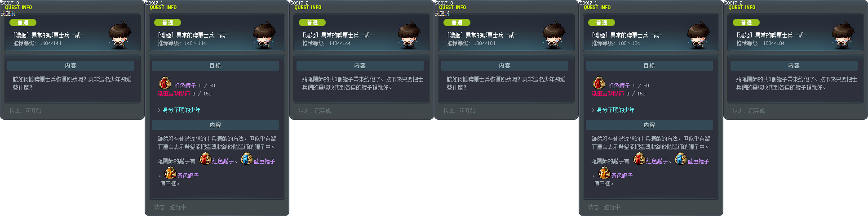Click pink 獵田團陰陽師 objective in 140~144 quest

(173, 94)
